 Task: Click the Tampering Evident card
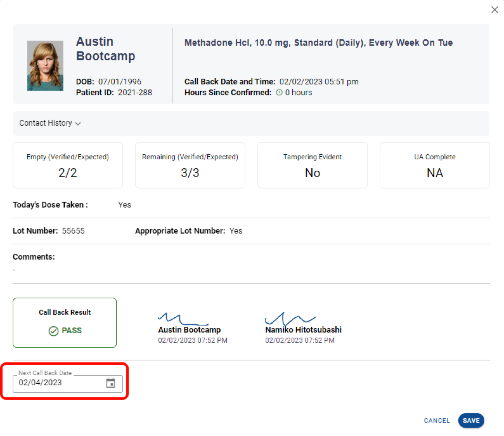click(x=312, y=165)
